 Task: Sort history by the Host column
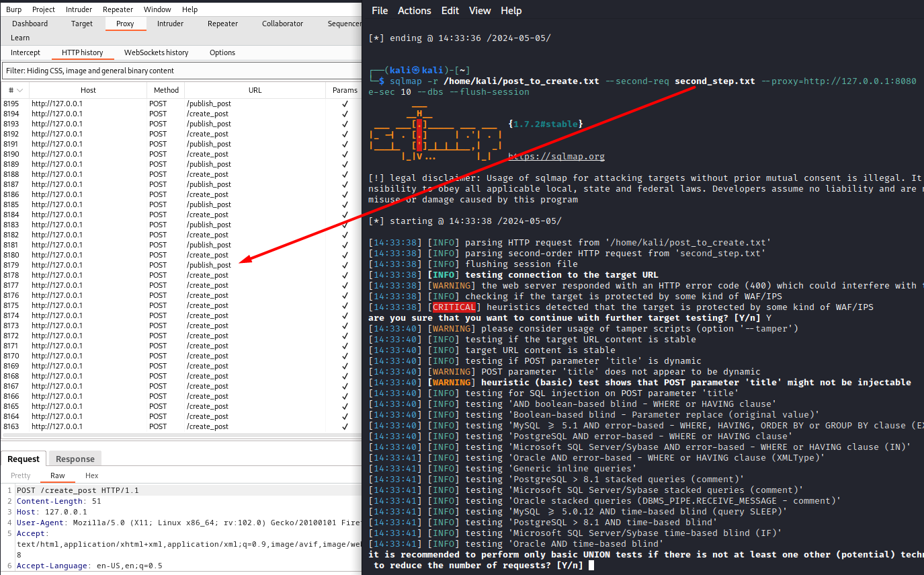coord(88,90)
